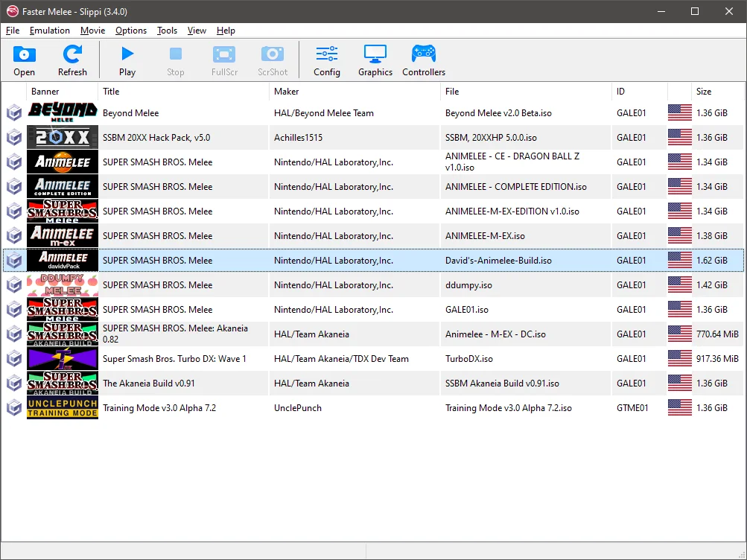Play the selected game
The width and height of the screenshot is (747, 560).
(x=127, y=60)
